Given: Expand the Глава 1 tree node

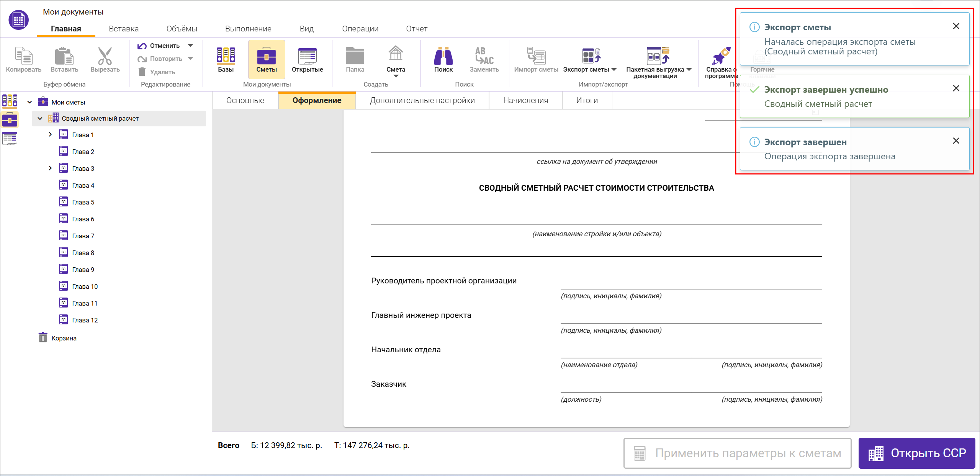Looking at the screenshot, I should pyautogui.click(x=50, y=134).
